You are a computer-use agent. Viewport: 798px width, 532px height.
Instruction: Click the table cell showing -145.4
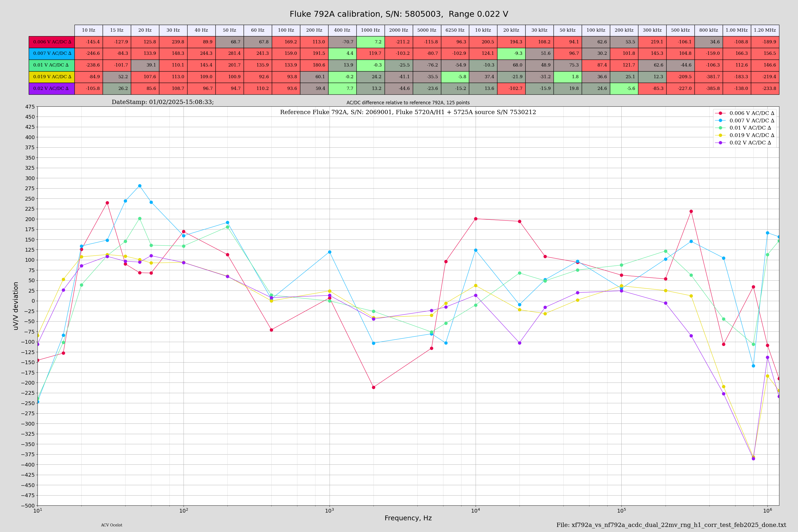(x=89, y=42)
